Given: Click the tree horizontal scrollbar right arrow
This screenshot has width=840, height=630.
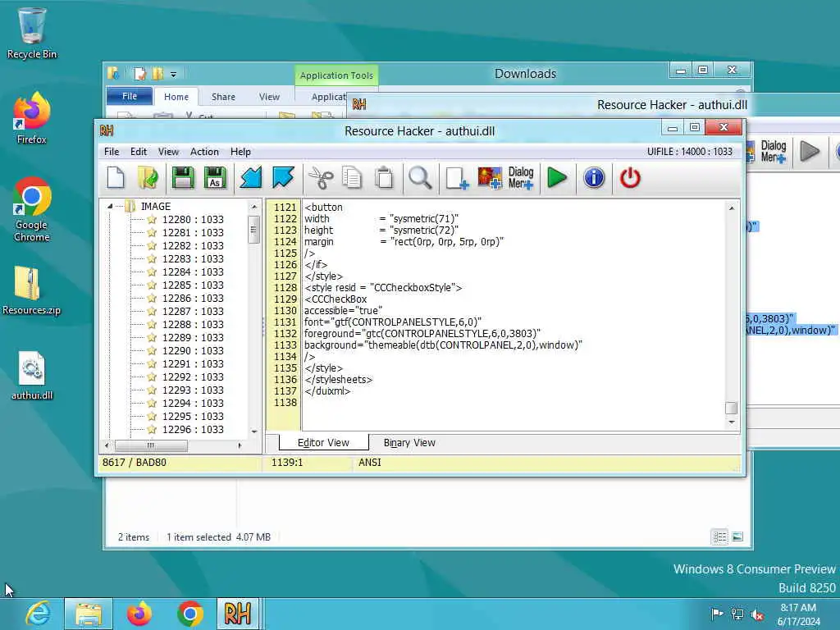Looking at the screenshot, I should [x=240, y=445].
